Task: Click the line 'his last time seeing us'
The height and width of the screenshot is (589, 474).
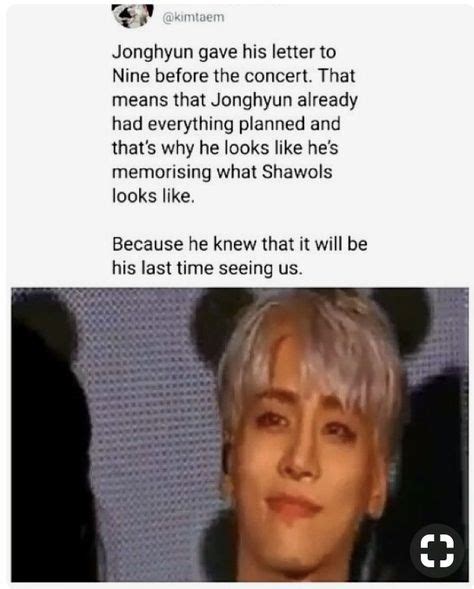Action: [207, 268]
